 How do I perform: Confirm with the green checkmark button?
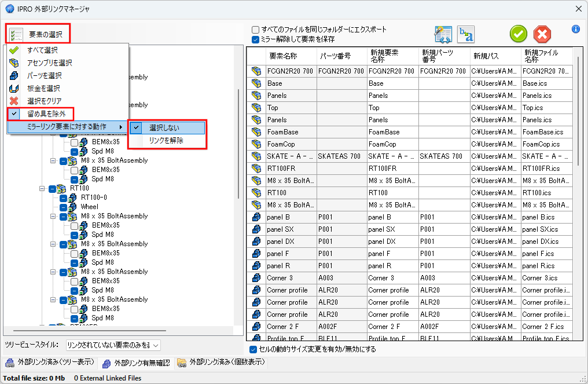pyautogui.click(x=518, y=34)
